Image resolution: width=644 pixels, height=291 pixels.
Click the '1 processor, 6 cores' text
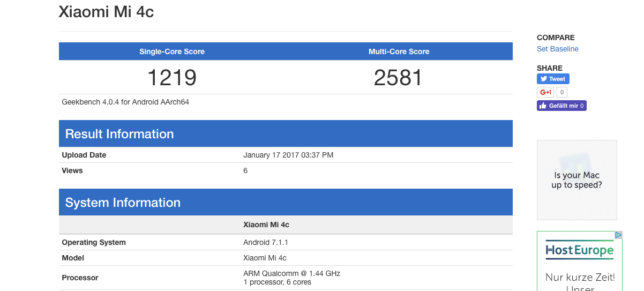(x=277, y=282)
